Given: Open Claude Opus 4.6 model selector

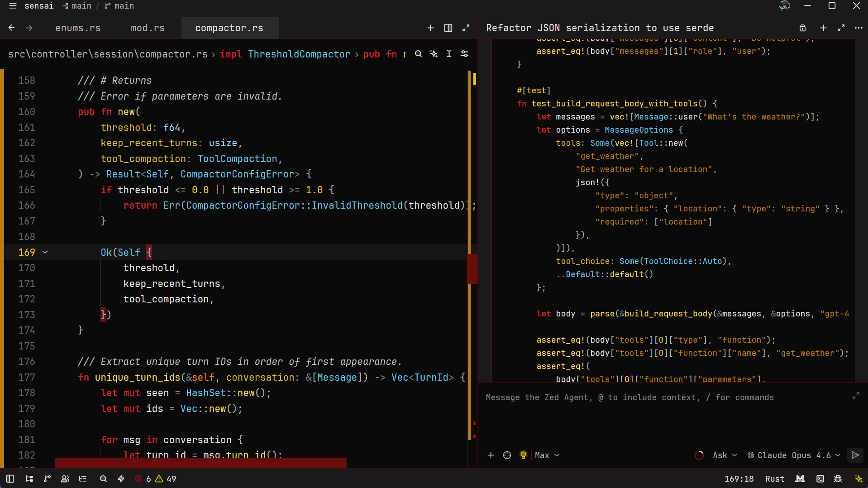Looking at the screenshot, I should point(793,455).
